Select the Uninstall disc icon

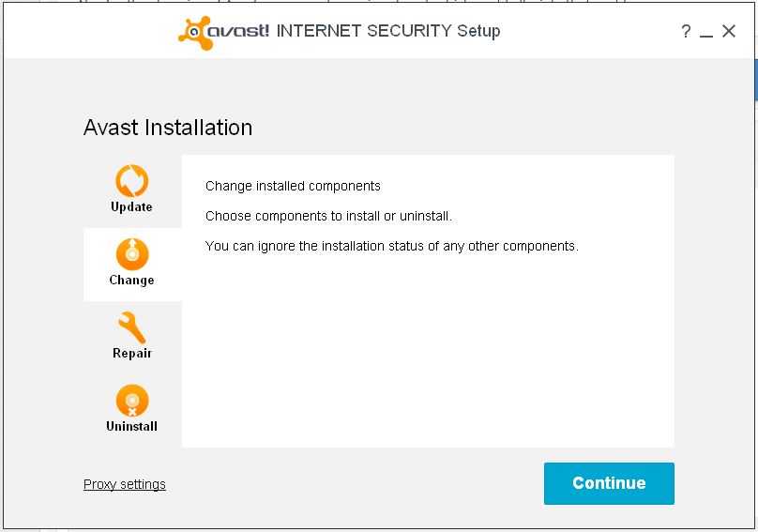132,401
